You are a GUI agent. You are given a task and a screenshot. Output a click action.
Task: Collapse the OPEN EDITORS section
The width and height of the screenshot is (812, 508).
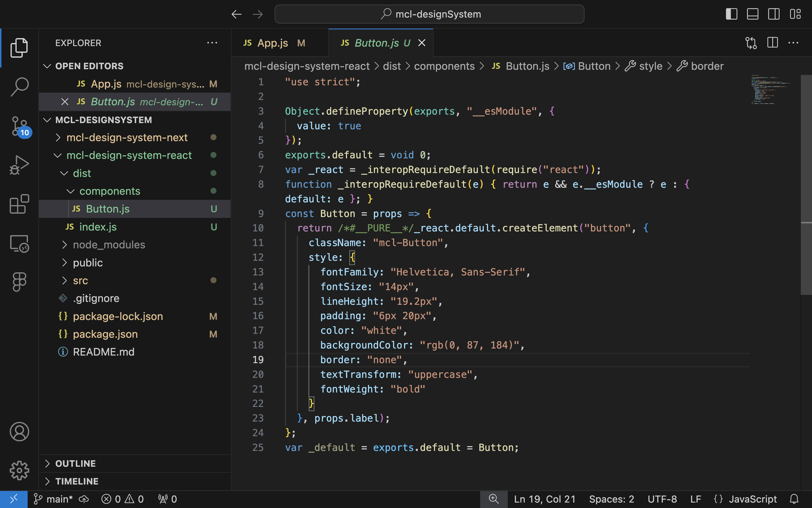[89, 66]
